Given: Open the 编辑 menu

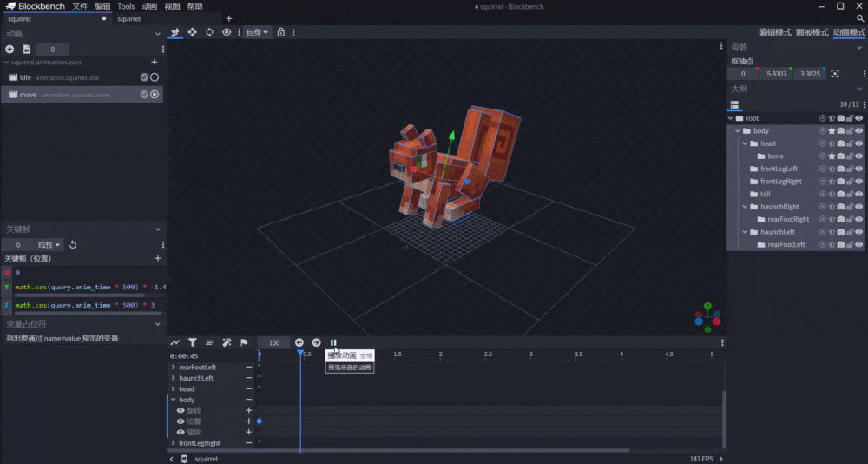Looking at the screenshot, I should [102, 6].
